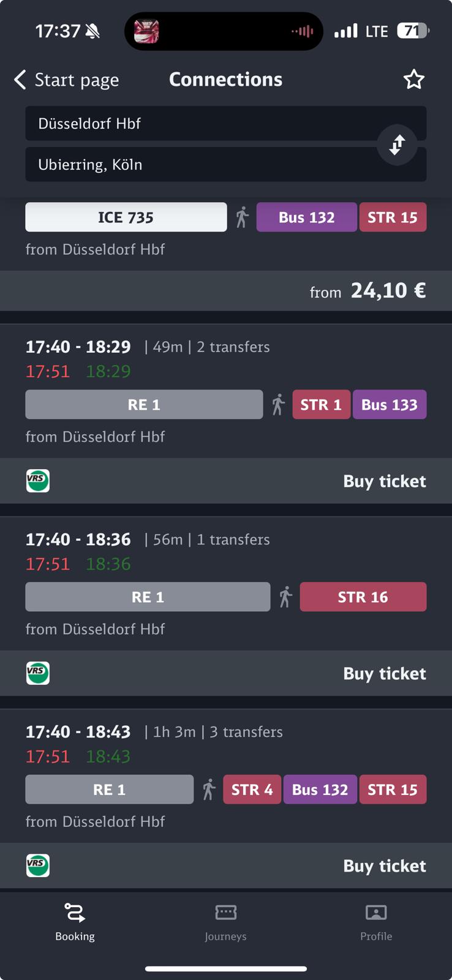
Task: Tap the Dynamic Island app thumbnail
Action: click(147, 31)
